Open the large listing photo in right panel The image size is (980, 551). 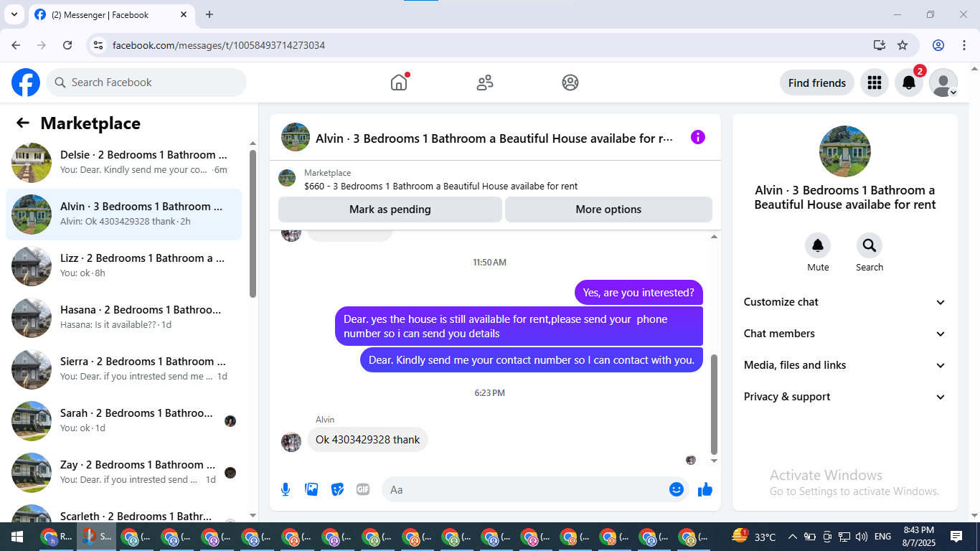pyautogui.click(x=845, y=151)
